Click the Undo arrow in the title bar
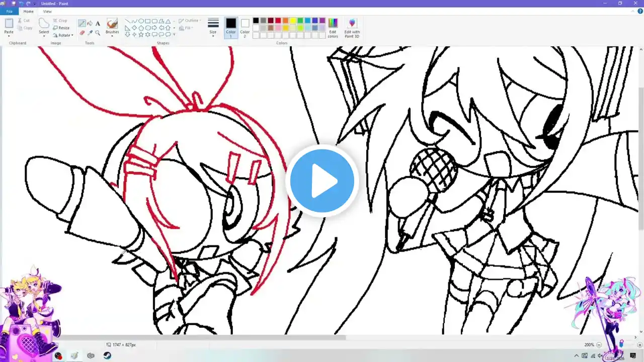Viewport: 644px width, 362px height. [21, 3]
